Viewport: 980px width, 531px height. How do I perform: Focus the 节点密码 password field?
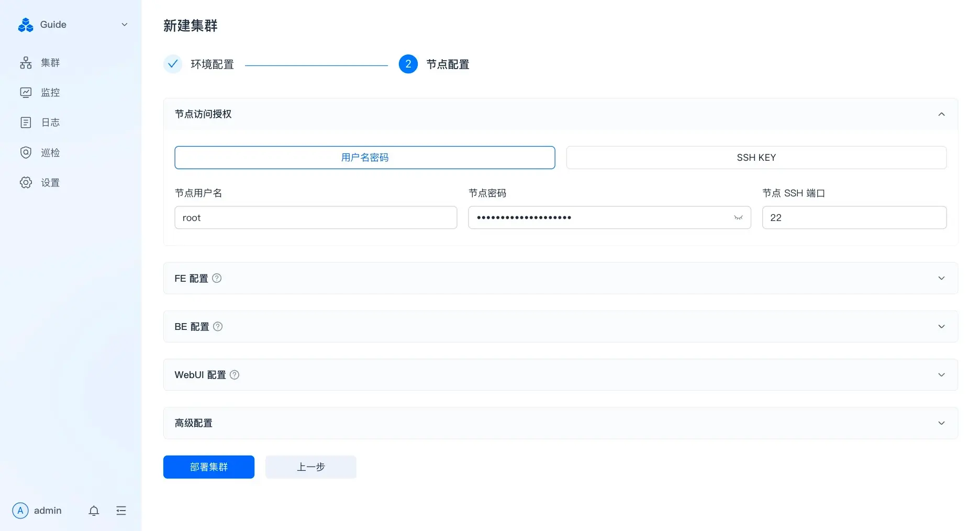(x=609, y=217)
